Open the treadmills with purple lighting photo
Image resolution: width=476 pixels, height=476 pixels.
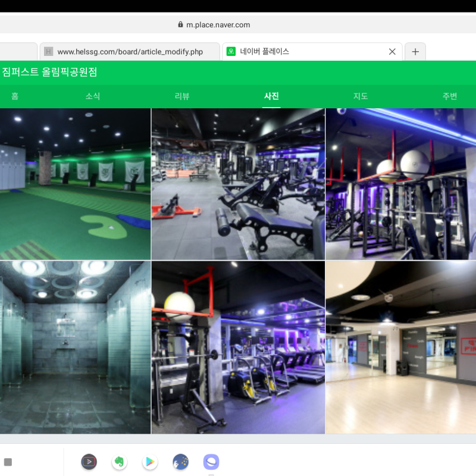pos(238,347)
